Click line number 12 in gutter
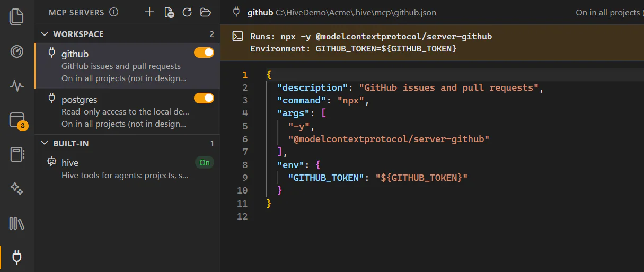The height and width of the screenshot is (272, 644). [x=242, y=216]
